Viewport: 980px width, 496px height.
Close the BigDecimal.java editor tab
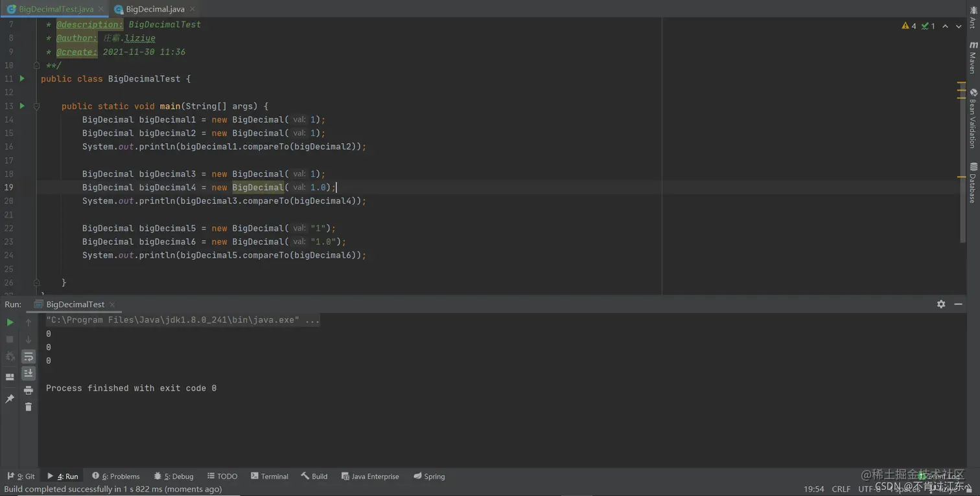point(192,9)
